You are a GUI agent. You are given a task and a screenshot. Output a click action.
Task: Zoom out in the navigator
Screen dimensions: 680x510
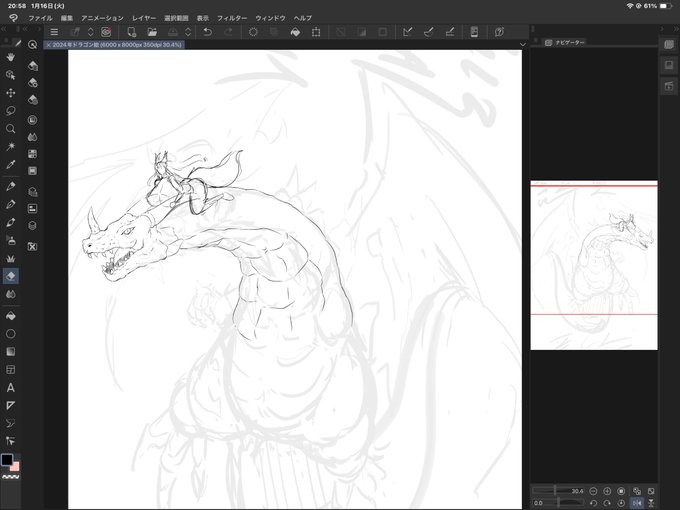pyautogui.click(x=593, y=491)
